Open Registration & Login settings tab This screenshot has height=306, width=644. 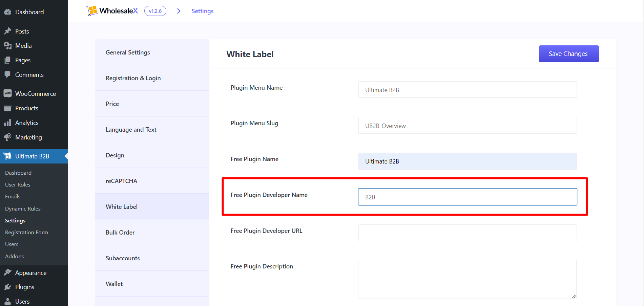[x=152, y=78]
